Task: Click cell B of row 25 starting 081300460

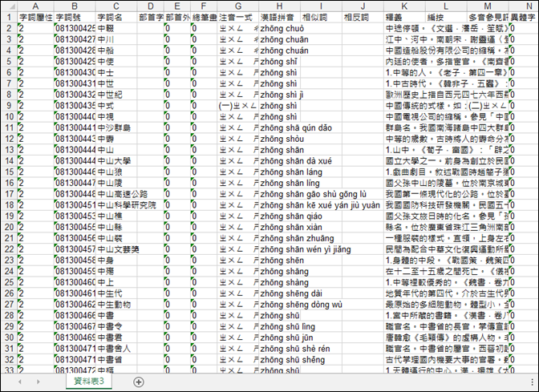Action: (x=75, y=282)
